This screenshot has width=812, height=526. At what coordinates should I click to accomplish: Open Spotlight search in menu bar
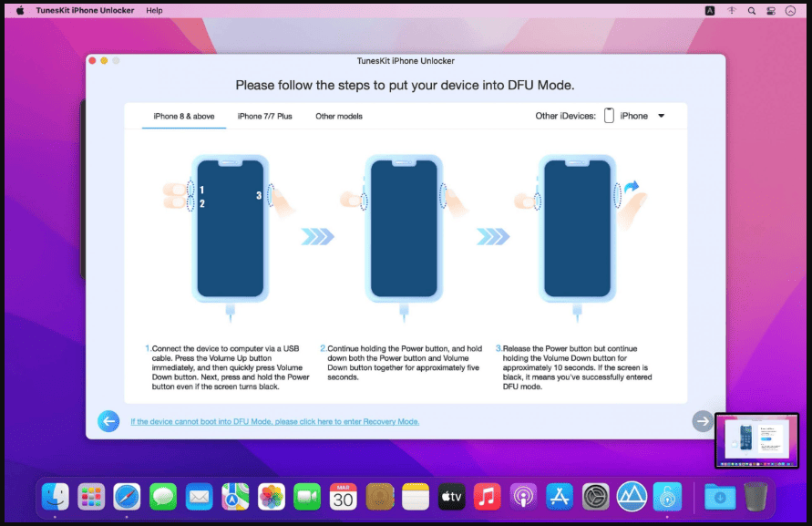pos(752,10)
